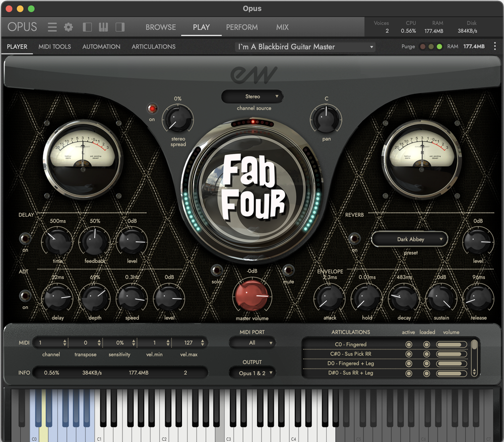The height and width of the screenshot is (442, 504).
Task: Click the green Purge indicator dot
Action: pos(439,46)
